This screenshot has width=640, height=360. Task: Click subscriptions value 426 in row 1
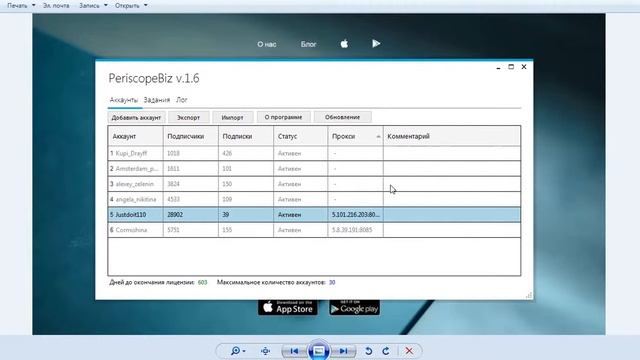point(227,153)
